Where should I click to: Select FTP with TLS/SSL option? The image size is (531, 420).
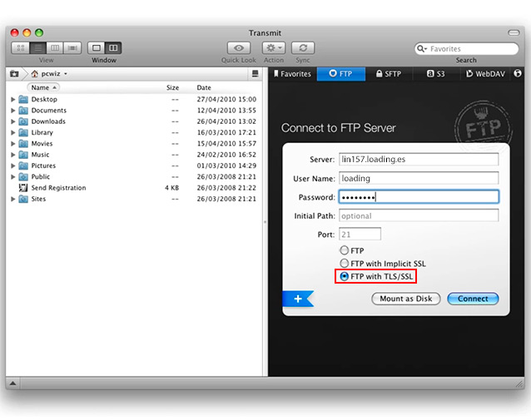coord(345,276)
